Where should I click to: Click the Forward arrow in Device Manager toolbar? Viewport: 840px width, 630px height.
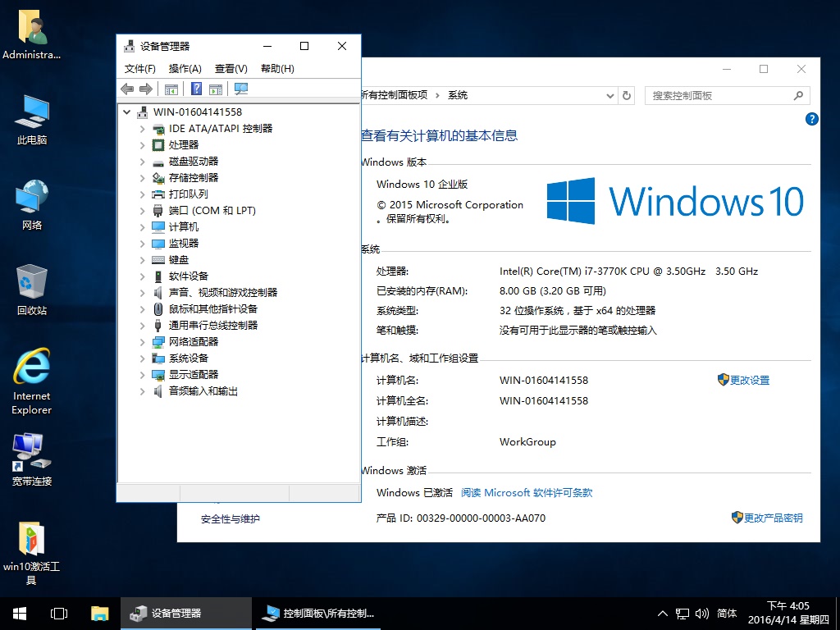pyautogui.click(x=146, y=89)
